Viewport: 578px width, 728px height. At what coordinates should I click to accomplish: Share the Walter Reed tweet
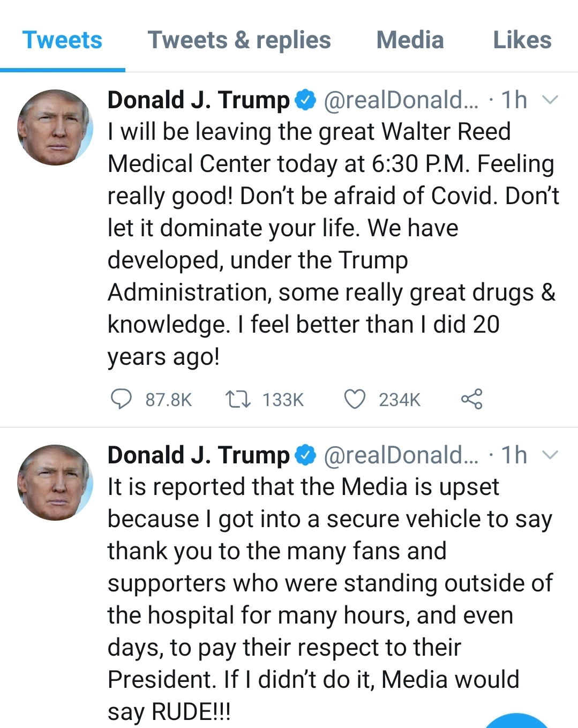[x=471, y=399]
